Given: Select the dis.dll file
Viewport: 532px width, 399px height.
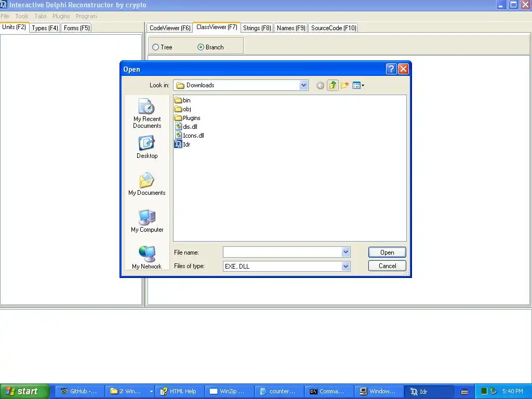Looking at the screenshot, I should pyautogui.click(x=186, y=127).
